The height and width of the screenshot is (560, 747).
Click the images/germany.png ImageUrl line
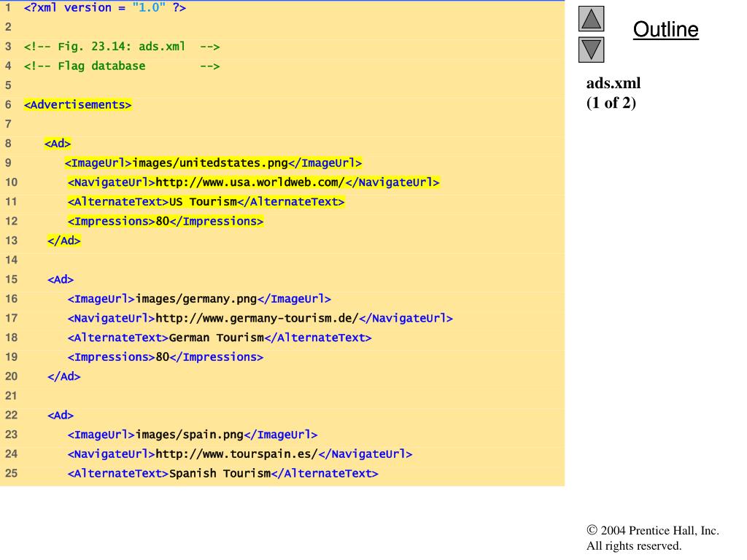199,299
